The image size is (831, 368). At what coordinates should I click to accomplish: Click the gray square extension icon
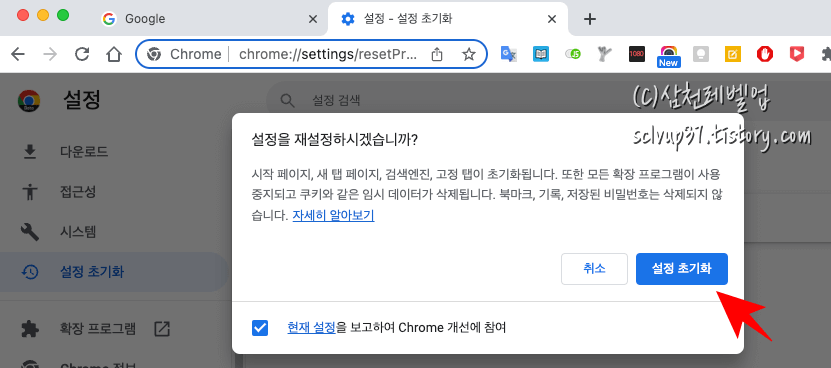(701, 54)
